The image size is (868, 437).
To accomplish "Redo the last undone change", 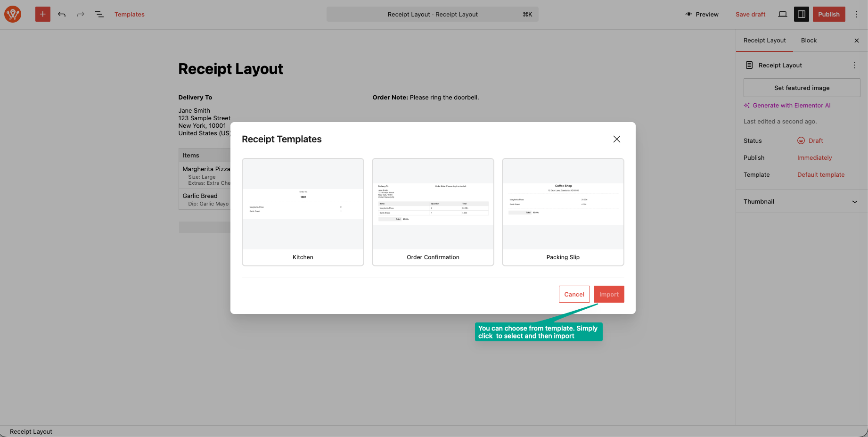I will (81, 14).
